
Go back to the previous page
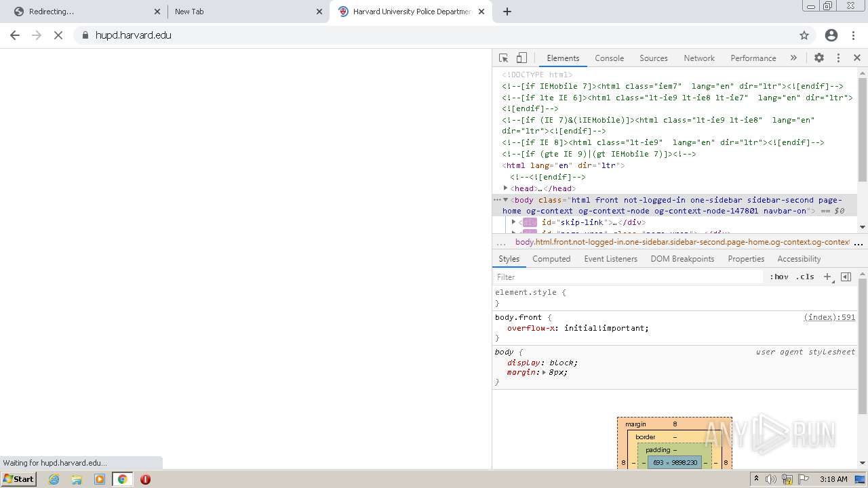pos(15,35)
